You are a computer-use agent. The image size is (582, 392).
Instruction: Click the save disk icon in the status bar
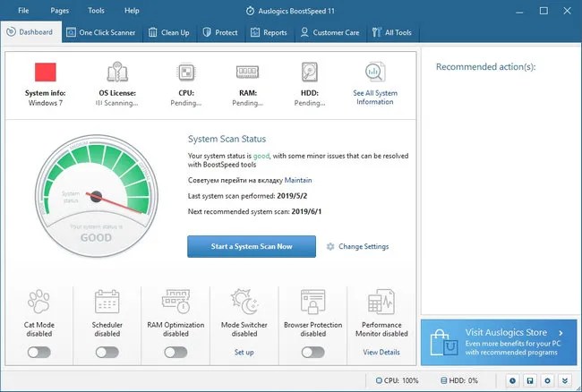point(530,380)
